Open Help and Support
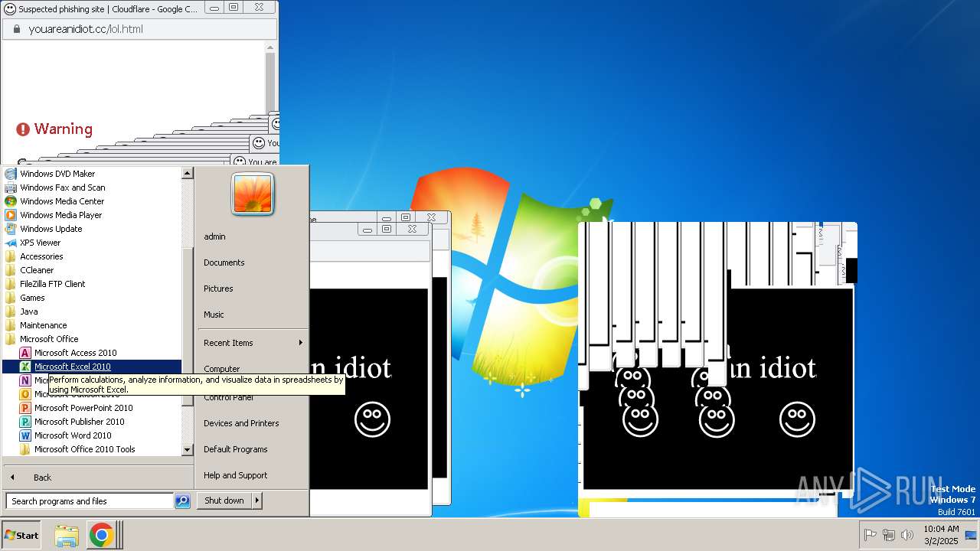This screenshot has height=551, width=980. click(235, 475)
